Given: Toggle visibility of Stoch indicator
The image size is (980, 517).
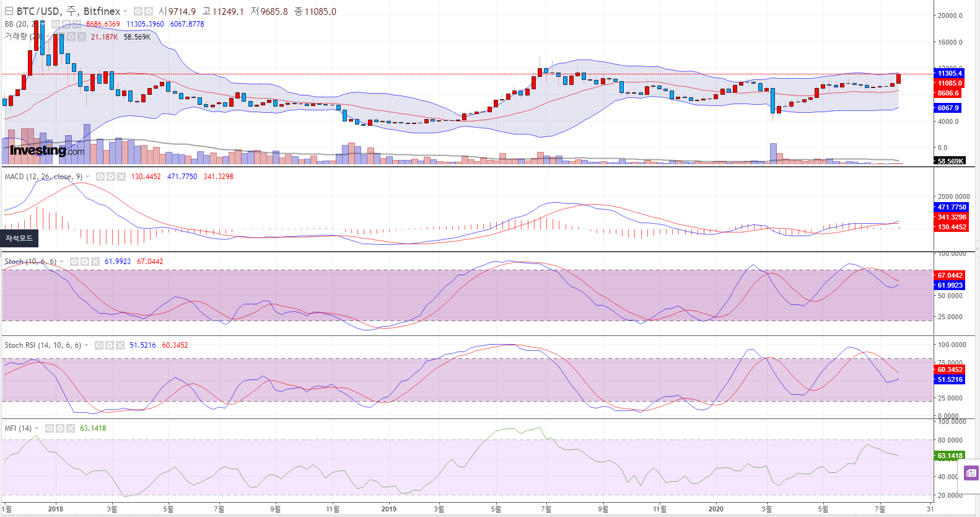Looking at the screenshot, I should coord(74,262).
